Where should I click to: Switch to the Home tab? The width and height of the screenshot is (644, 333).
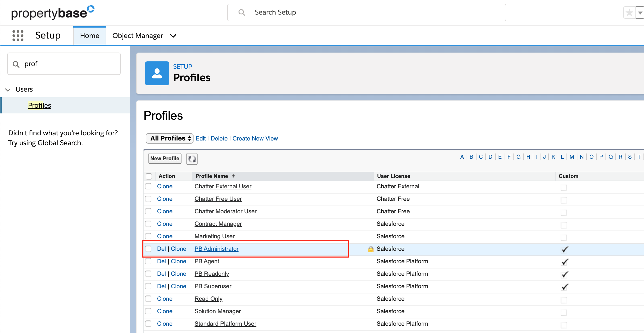click(x=89, y=35)
